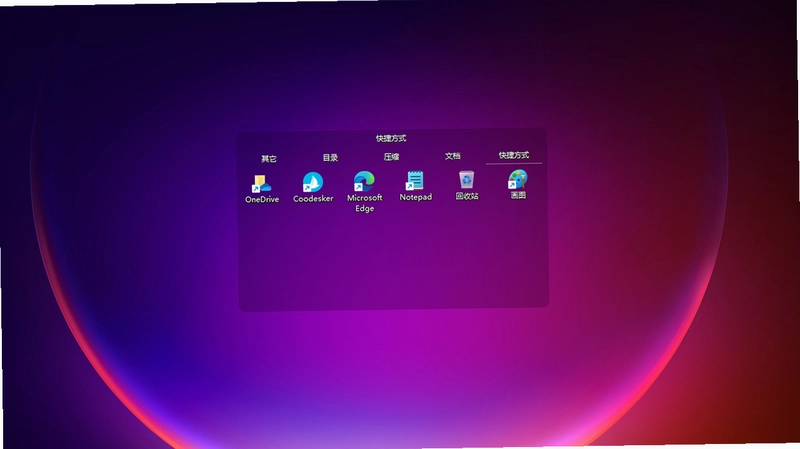Switch to the 其它 tab
Screen dimensions: 800x449
coord(269,159)
